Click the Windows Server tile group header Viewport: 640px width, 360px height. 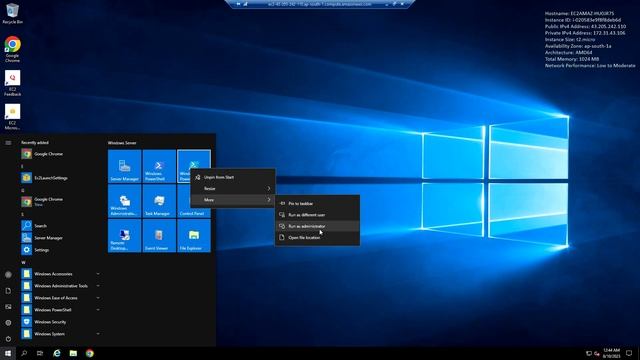click(122, 143)
